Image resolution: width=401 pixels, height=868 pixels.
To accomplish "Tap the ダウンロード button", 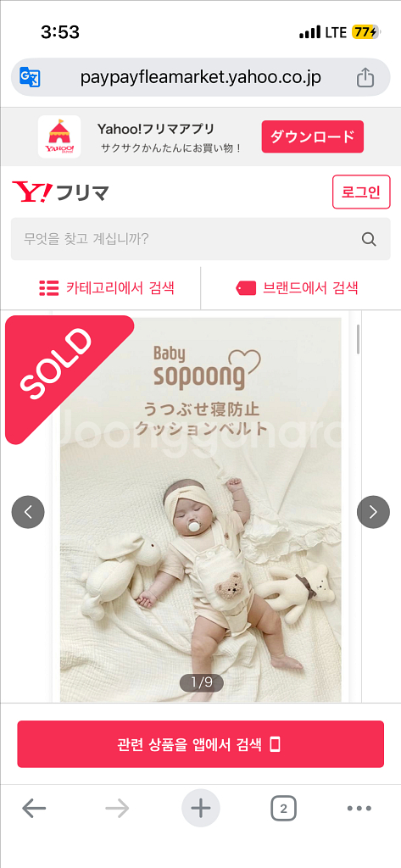I will click(x=312, y=136).
